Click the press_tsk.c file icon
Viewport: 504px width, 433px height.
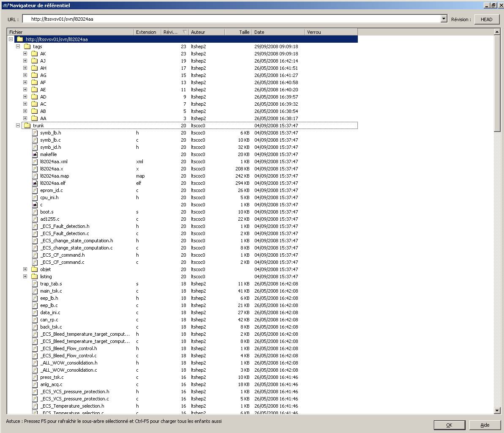[x=35, y=377]
